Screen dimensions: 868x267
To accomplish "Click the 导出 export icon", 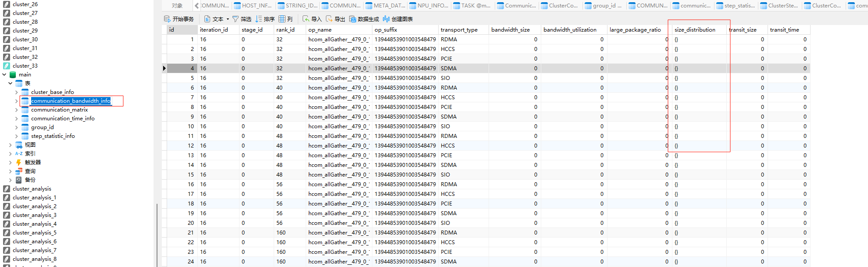I will 329,19.
